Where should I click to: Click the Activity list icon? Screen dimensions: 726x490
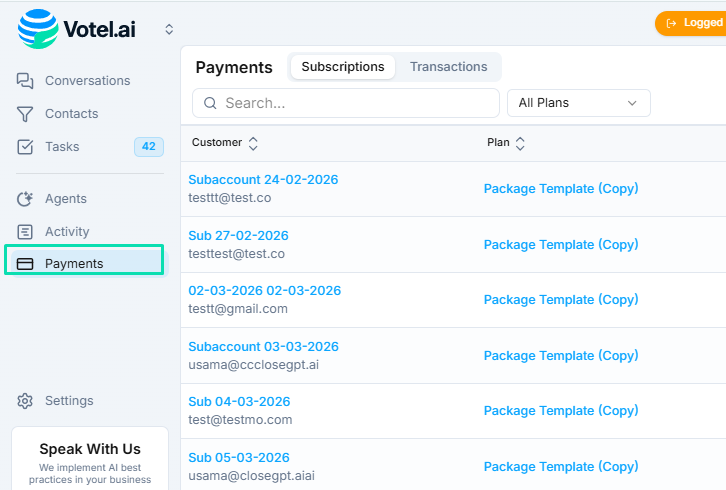pos(26,232)
